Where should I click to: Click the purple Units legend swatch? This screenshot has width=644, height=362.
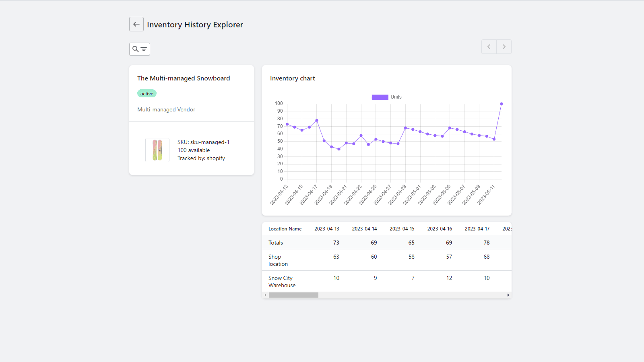tap(380, 97)
